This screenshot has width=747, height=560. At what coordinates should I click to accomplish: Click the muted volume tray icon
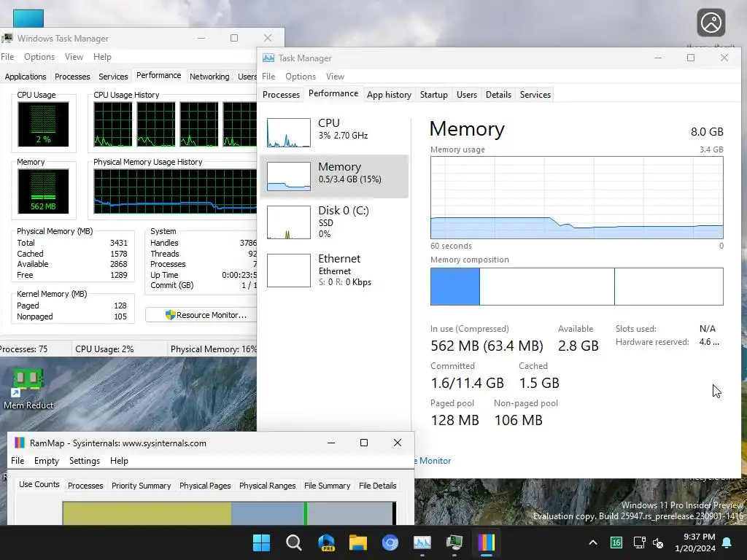(659, 542)
